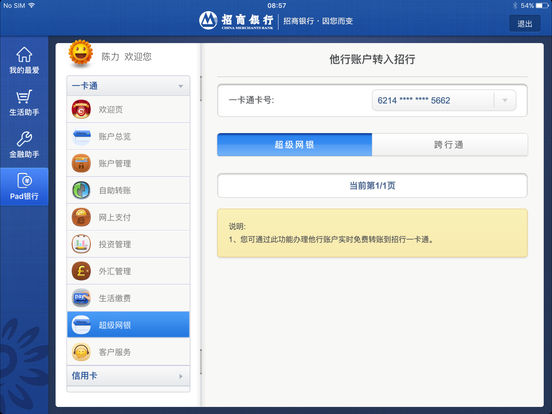
Task: Open 金融助手 wrench icon
Action: (x=24, y=138)
